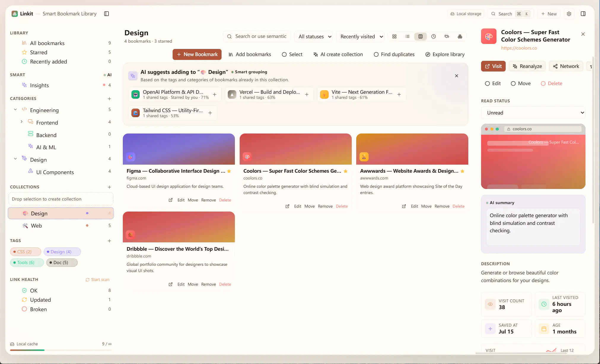Click the New Bookmark button
600x364 pixels.
coord(197,54)
